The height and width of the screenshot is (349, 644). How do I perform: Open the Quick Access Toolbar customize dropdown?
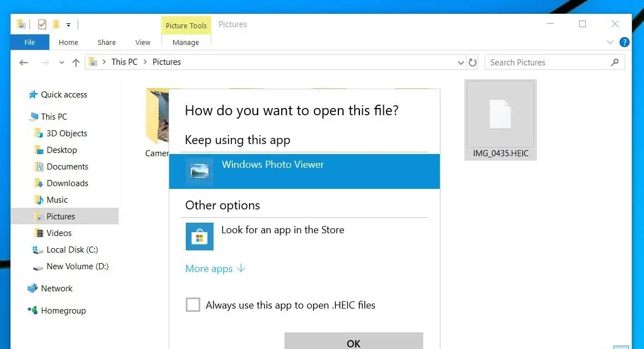point(69,24)
